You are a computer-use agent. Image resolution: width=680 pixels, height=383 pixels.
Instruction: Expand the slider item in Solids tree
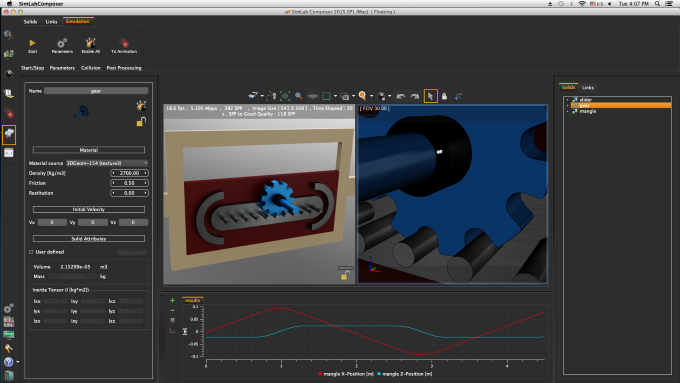[568, 100]
